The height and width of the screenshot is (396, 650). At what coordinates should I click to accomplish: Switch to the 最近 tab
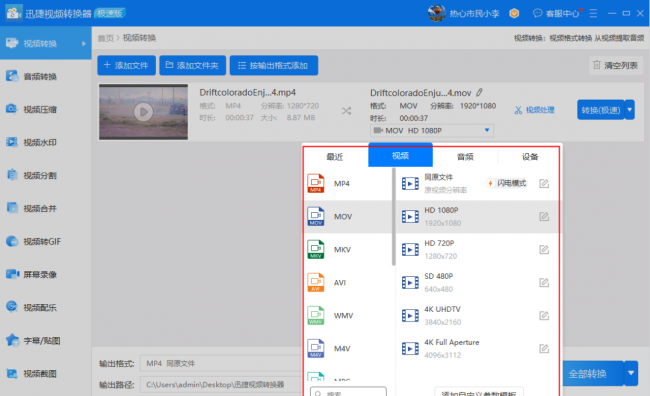(335, 156)
